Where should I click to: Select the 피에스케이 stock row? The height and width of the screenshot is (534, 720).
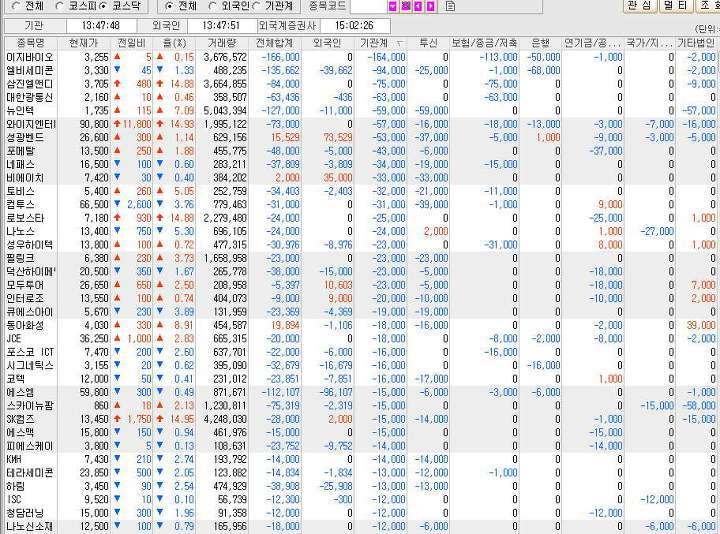click(x=360, y=446)
